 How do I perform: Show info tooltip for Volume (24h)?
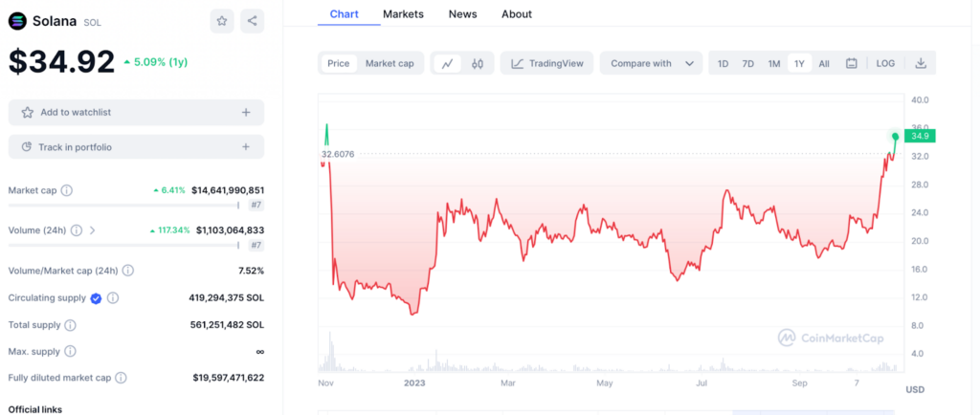[77, 230]
